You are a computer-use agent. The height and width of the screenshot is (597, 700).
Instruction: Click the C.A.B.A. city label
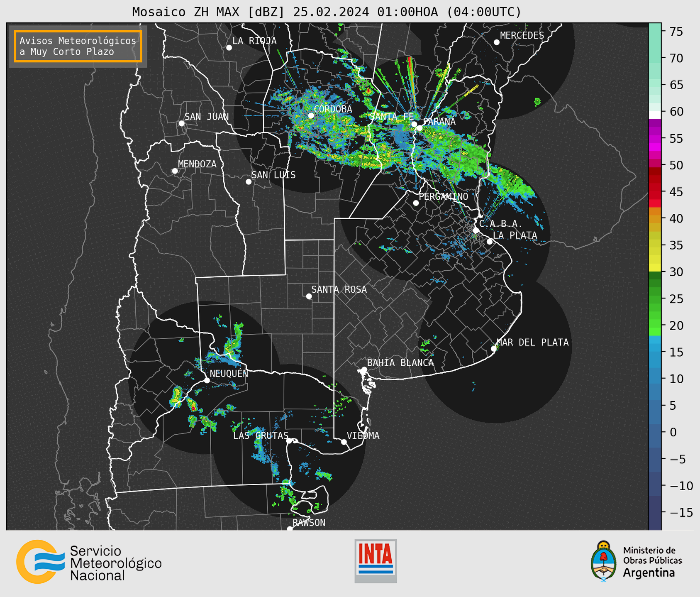coord(501,224)
